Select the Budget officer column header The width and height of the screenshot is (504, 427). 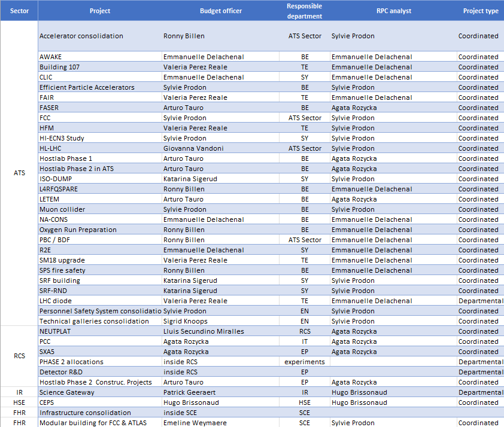[x=219, y=11]
